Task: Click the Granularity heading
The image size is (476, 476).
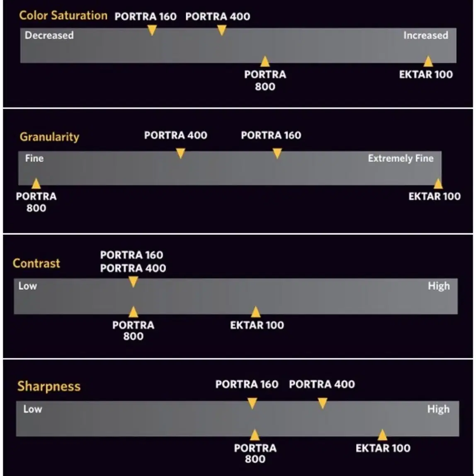Action: point(49,137)
